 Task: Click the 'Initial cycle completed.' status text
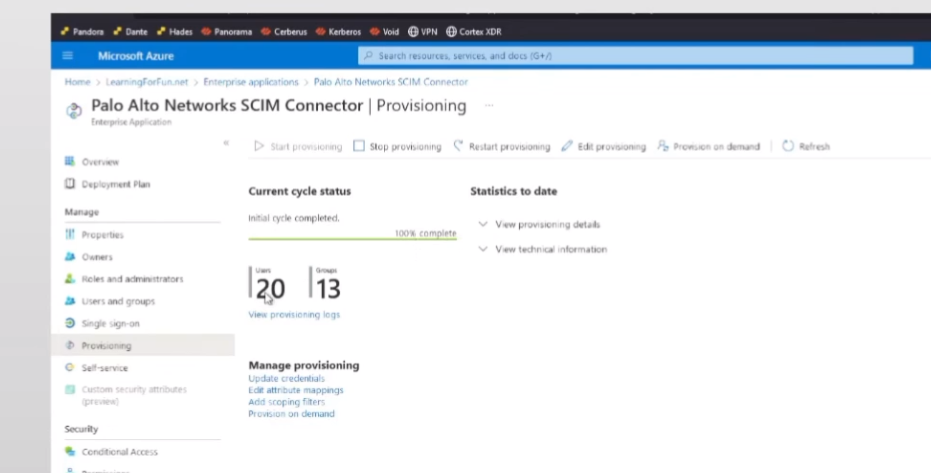(294, 218)
